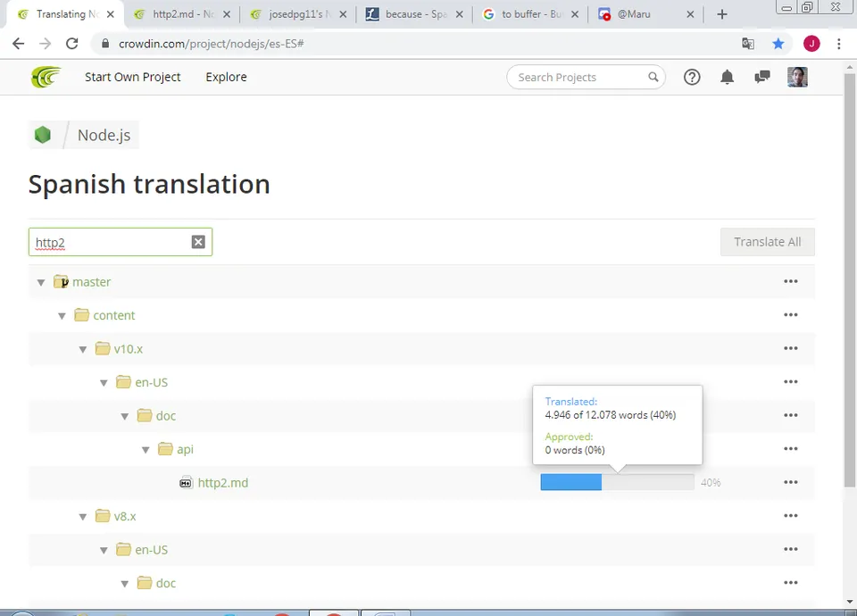Collapse the master branch
Screen dimensions: 857x616
click(x=41, y=283)
